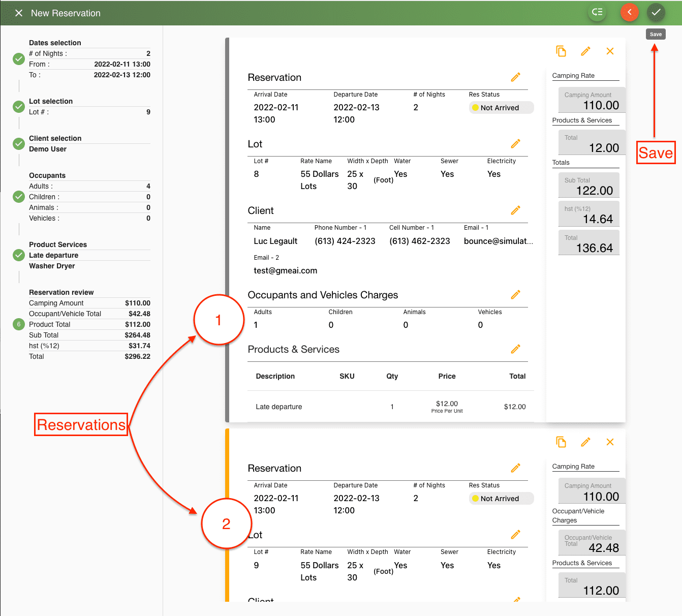
Task: Click Late departure in sidebar
Action: tap(53, 255)
